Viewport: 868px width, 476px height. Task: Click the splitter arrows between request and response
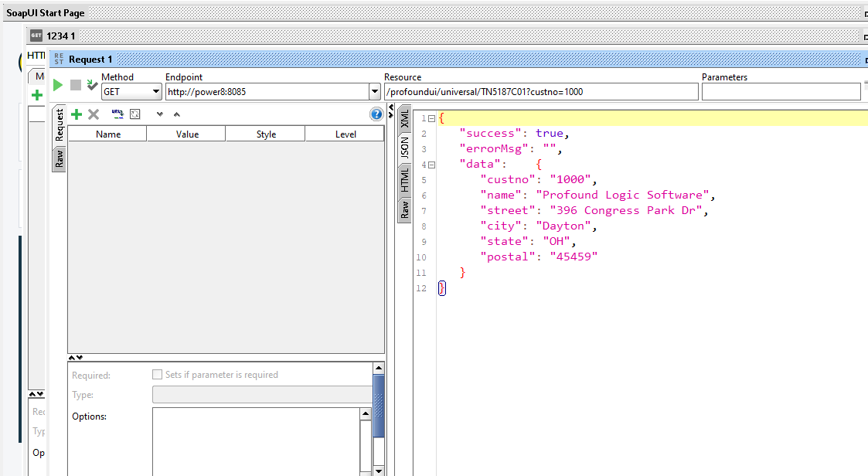click(391, 110)
